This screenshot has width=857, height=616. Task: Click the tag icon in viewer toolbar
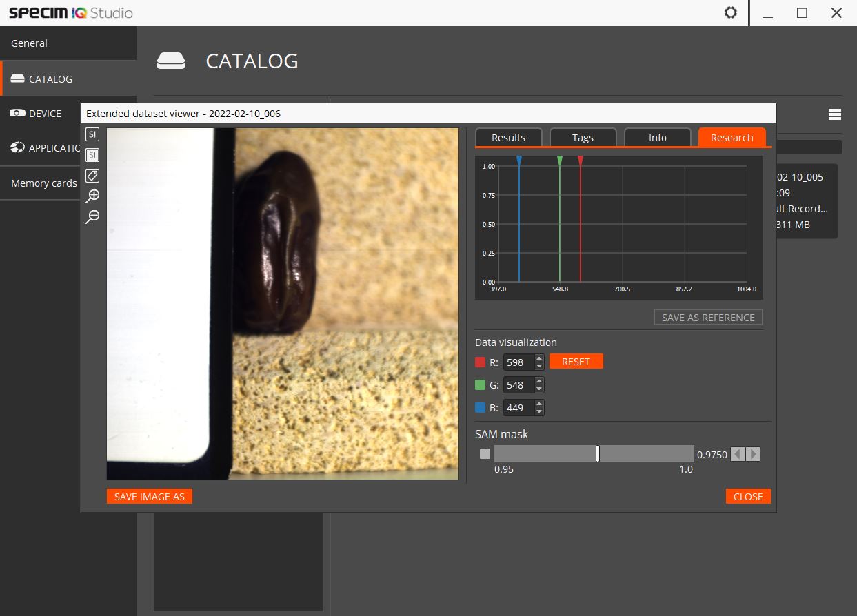[92, 176]
